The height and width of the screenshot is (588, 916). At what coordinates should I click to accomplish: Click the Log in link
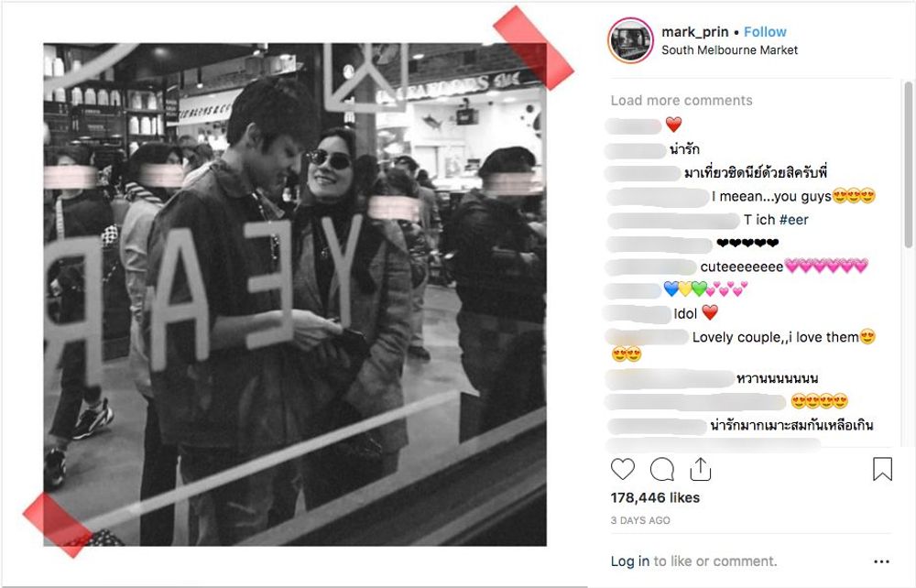630,561
